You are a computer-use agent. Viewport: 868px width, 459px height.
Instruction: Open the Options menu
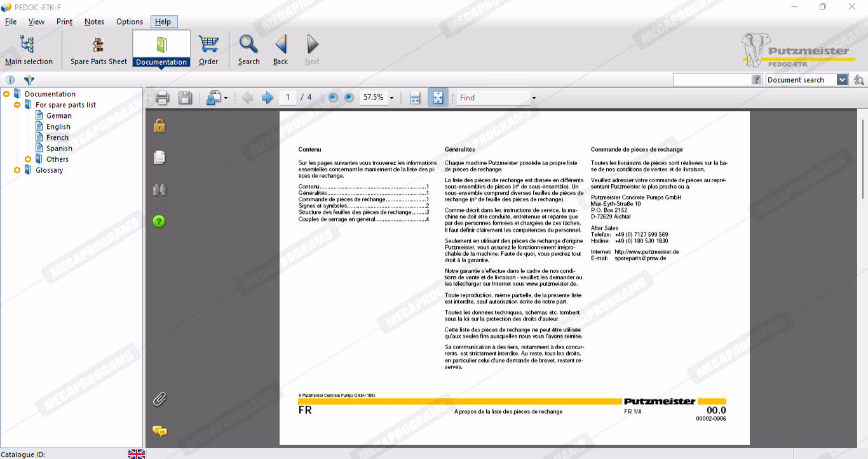point(130,22)
